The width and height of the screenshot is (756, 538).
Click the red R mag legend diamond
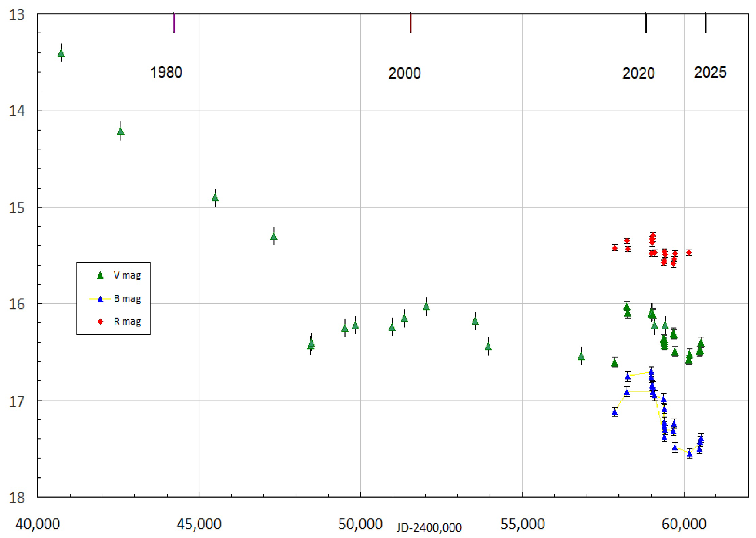coord(100,322)
